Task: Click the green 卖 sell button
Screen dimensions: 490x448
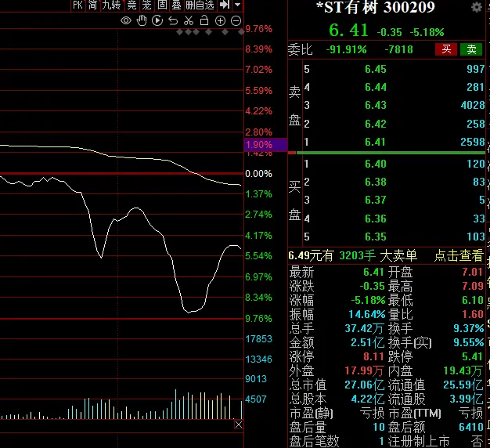Action: 471,49
